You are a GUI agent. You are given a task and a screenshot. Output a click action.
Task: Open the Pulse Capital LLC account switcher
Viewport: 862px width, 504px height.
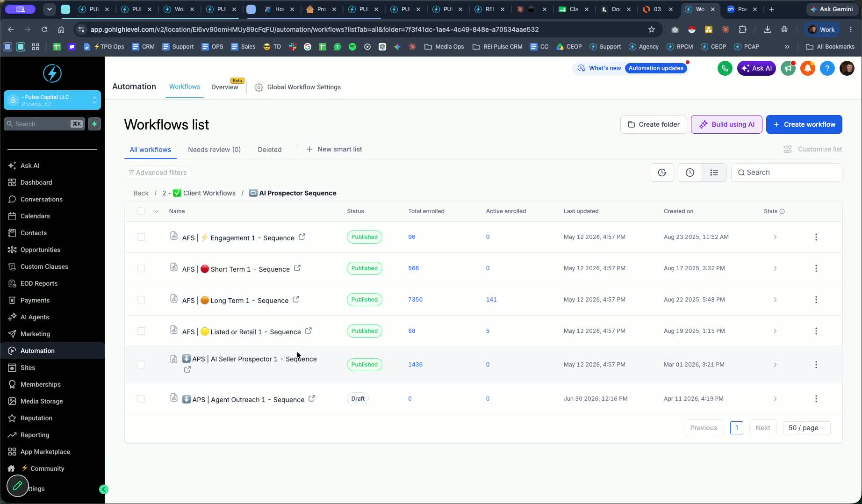[52, 100]
